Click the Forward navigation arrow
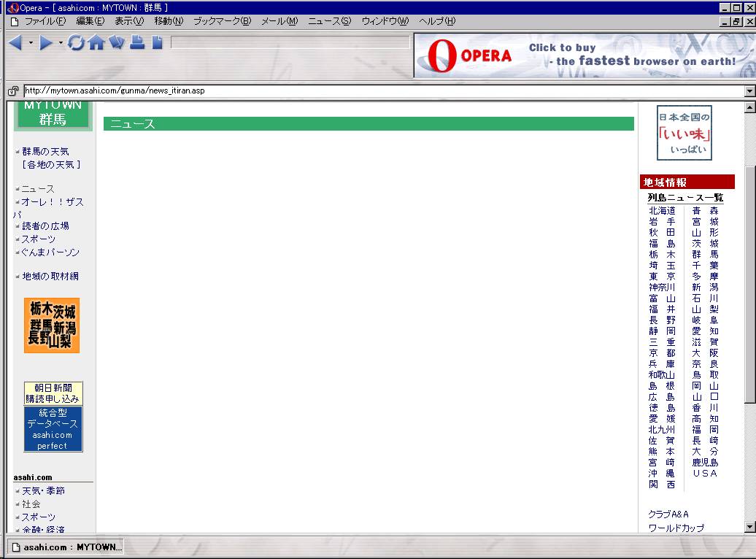Image resolution: width=756 pixels, height=559 pixels. (47, 43)
